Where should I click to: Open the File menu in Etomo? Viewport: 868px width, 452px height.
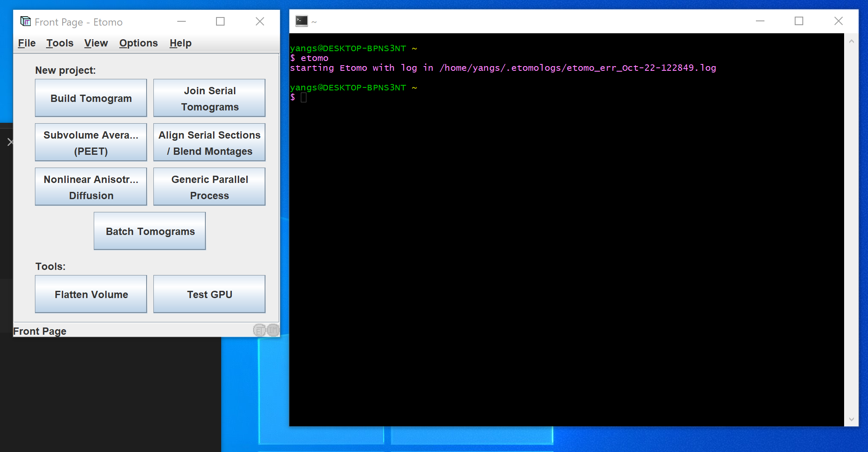tap(26, 43)
